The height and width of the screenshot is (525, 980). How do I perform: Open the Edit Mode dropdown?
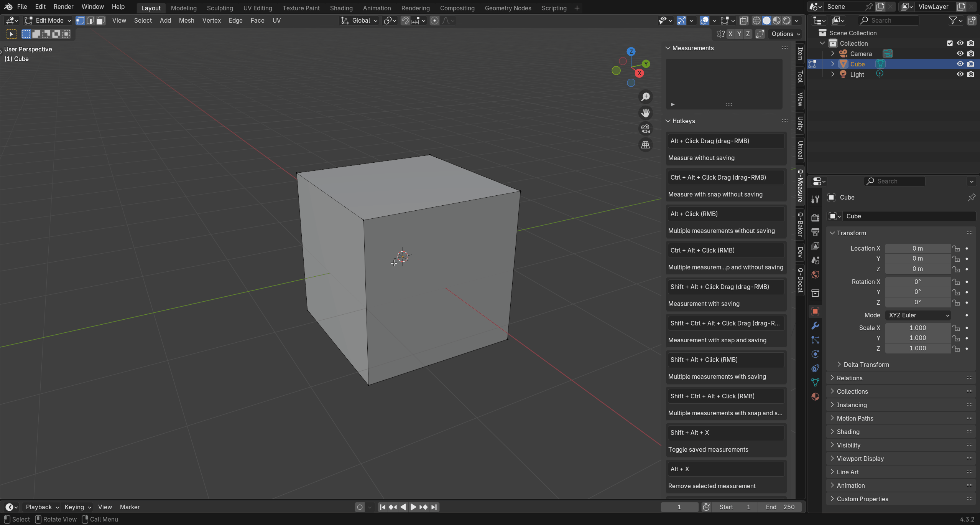pos(48,20)
